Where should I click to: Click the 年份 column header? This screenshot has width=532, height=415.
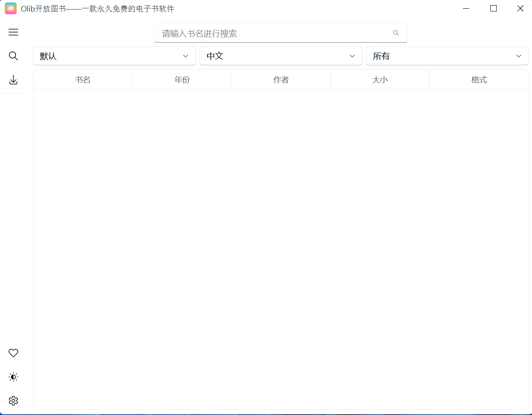click(182, 80)
